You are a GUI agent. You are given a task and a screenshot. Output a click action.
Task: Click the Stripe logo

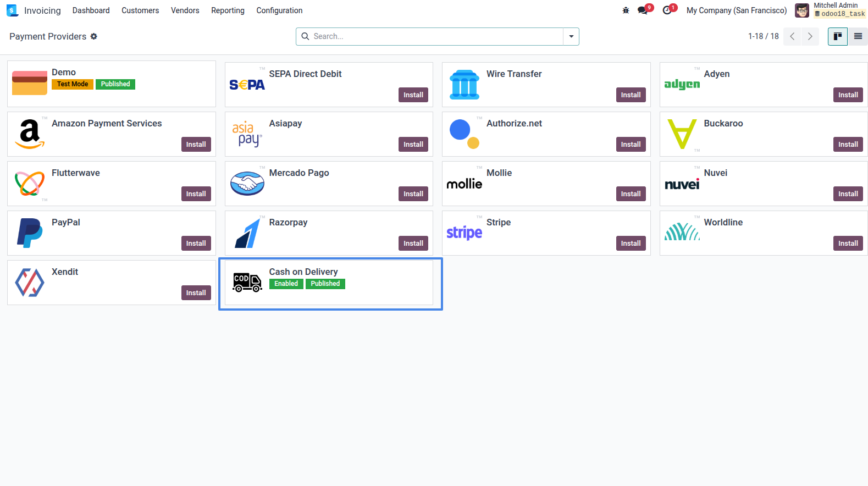tap(465, 233)
